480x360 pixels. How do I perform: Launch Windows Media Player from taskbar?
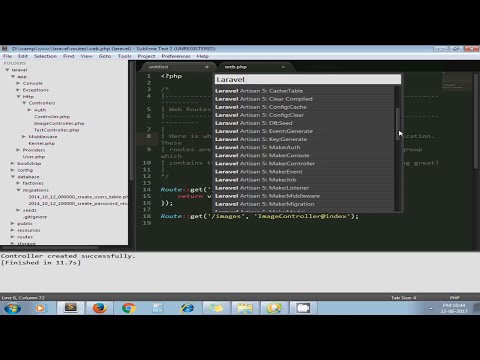click(x=40, y=308)
